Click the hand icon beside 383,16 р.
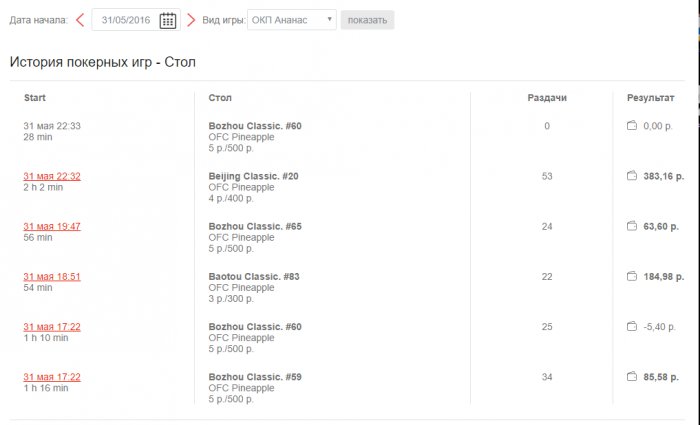 point(631,176)
